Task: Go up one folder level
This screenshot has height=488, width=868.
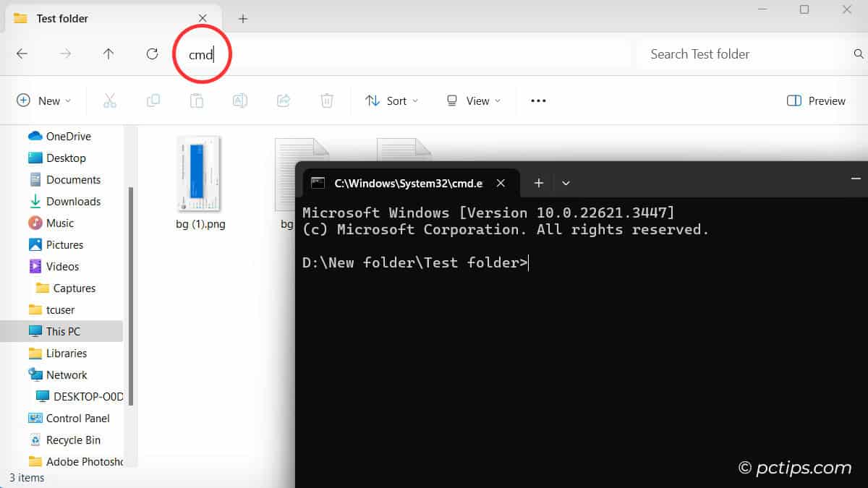Action: (109, 53)
